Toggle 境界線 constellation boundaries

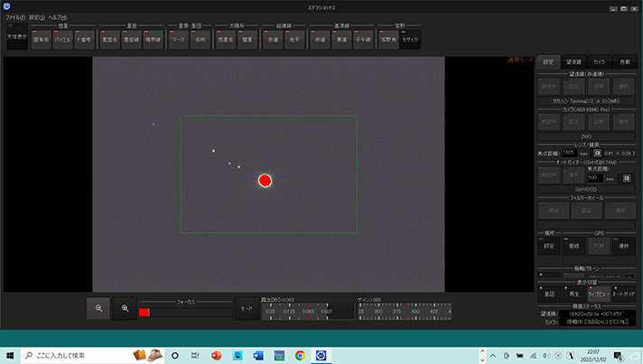[x=154, y=40]
